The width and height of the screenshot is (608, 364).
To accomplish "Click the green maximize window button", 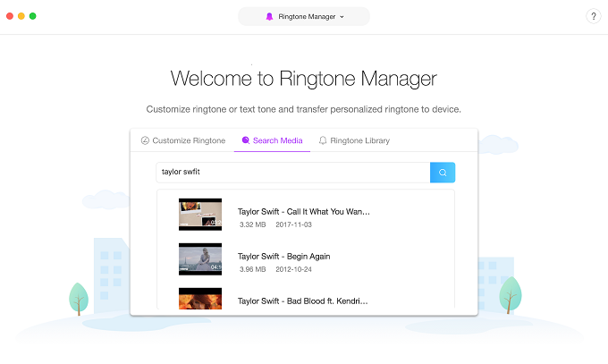I will pos(33,16).
